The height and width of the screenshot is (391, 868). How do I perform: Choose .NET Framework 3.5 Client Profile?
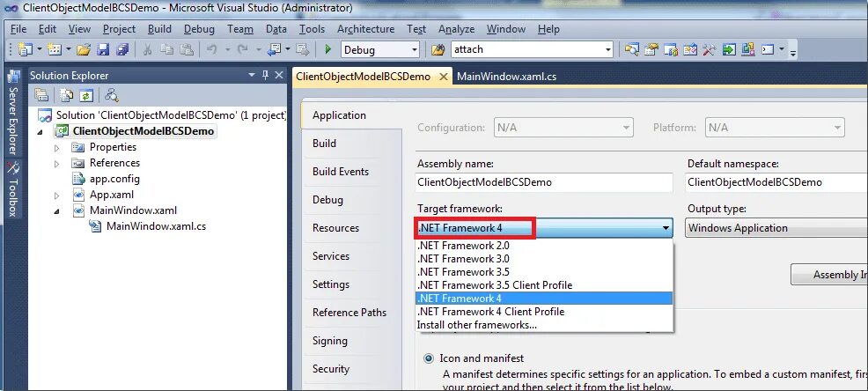tap(544, 285)
